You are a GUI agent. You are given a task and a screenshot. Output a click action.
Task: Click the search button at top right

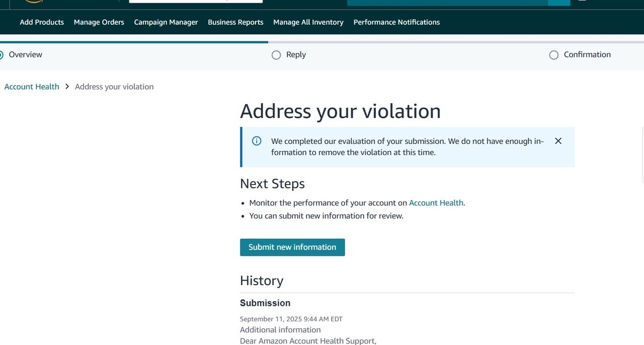(x=558, y=2)
